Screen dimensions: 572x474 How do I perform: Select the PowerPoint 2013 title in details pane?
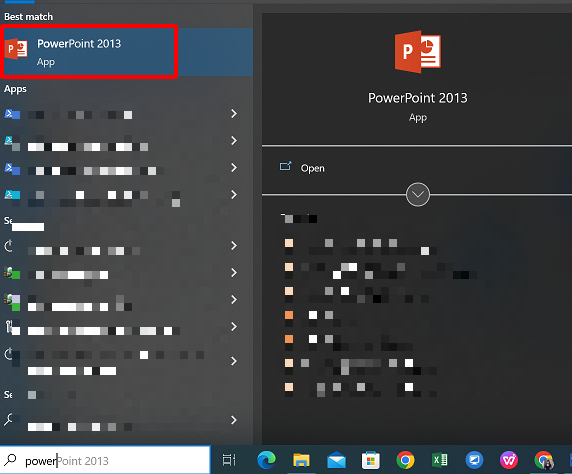418,98
